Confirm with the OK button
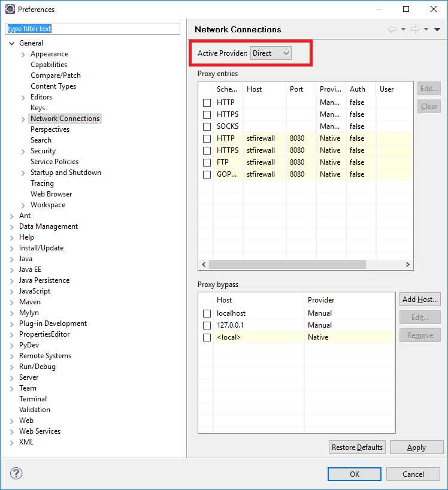The width and height of the screenshot is (448, 490). pyautogui.click(x=355, y=474)
